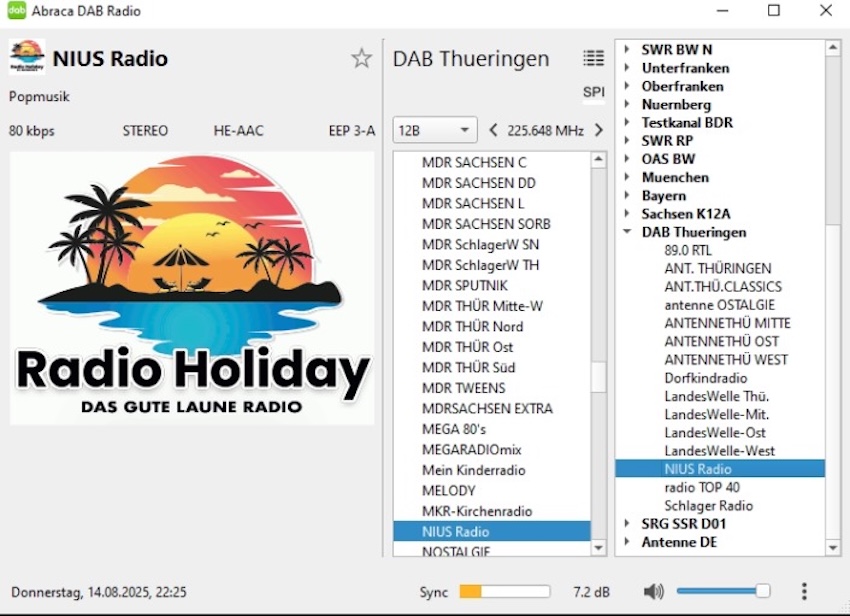Go to previous frequency channel arrow
This screenshot has height=616, width=850.
click(493, 130)
